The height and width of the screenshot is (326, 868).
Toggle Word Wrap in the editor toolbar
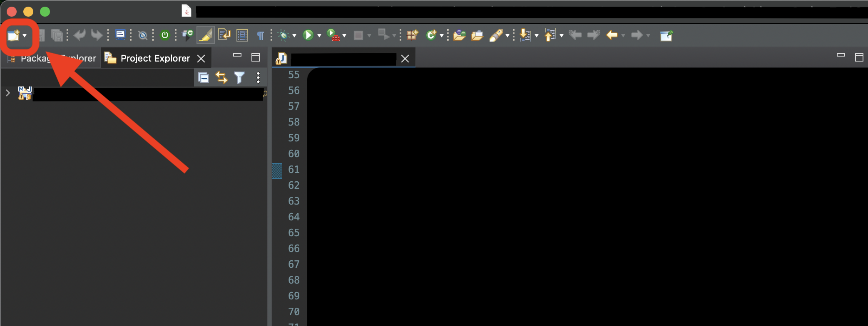[224, 35]
